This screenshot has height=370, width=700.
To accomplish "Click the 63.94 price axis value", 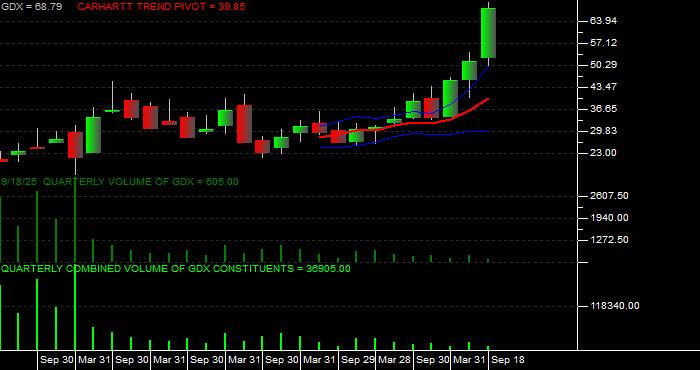I will click(x=603, y=21).
